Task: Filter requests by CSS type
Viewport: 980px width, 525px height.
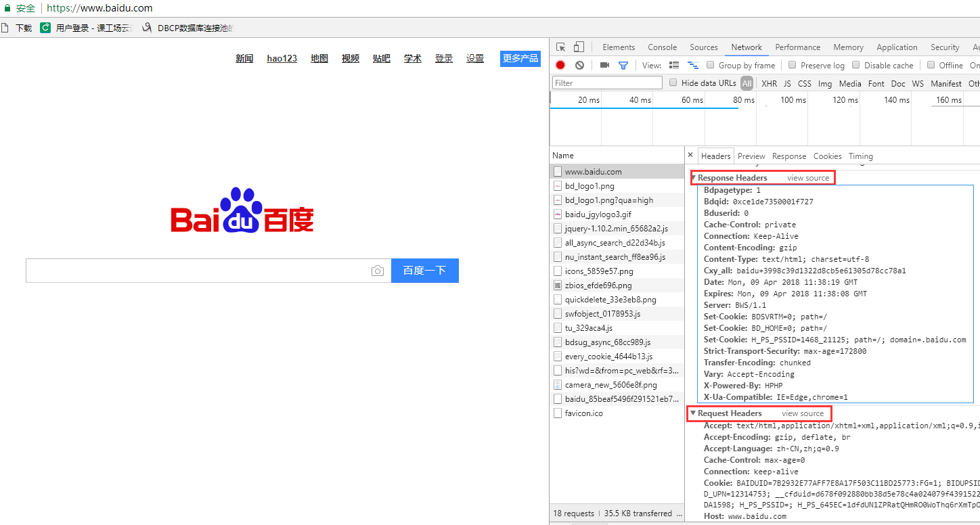Action: [x=804, y=84]
